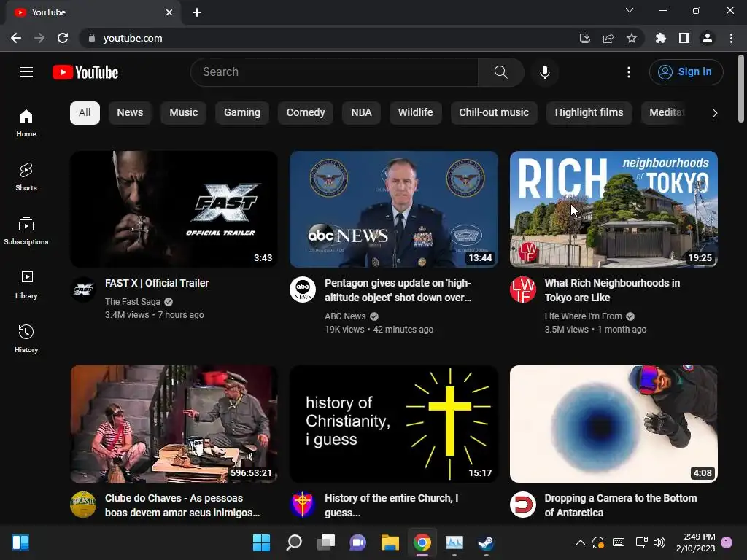Select the NBA filter chip
747x560 pixels.
click(361, 113)
